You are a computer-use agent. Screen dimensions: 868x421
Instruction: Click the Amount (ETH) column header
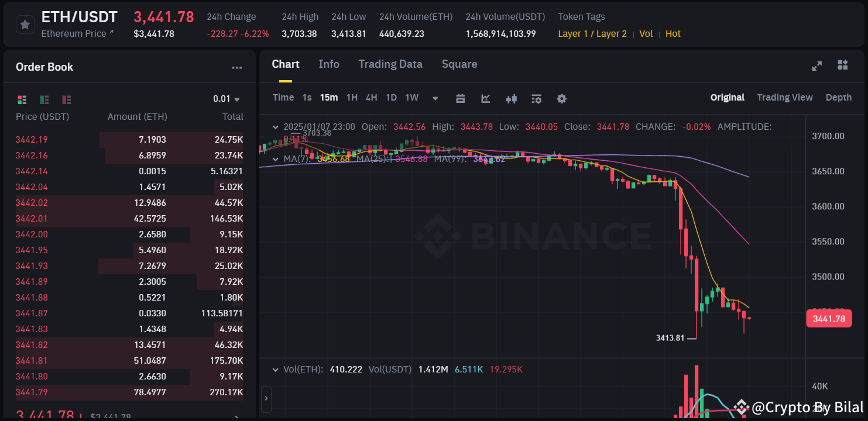[x=138, y=117]
